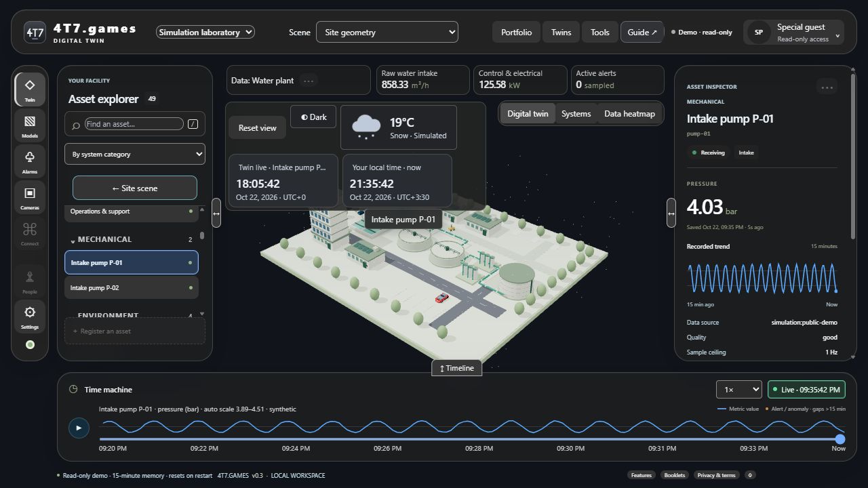868x488 pixels.
Task: Open the Models sidebar icon
Action: click(x=30, y=125)
